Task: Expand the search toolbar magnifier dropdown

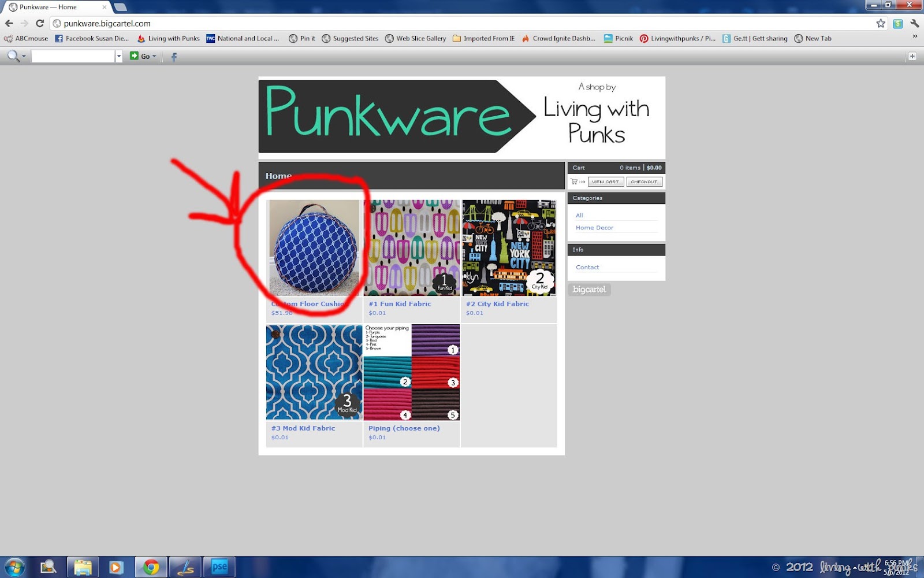Action: point(24,57)
